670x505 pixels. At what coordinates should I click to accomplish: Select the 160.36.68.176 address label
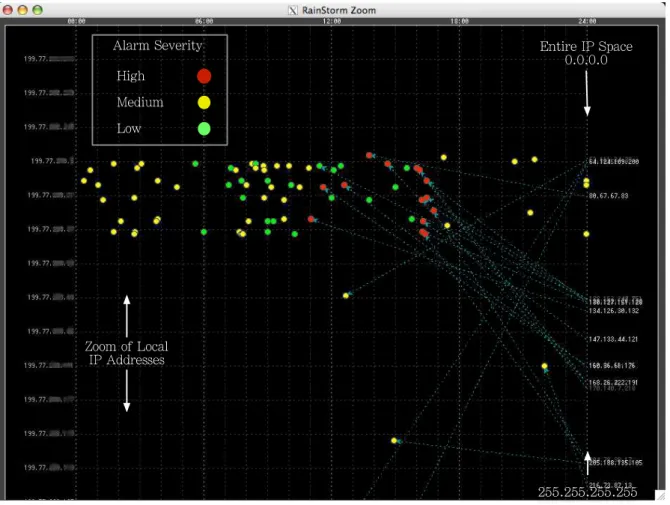(612, 366)
